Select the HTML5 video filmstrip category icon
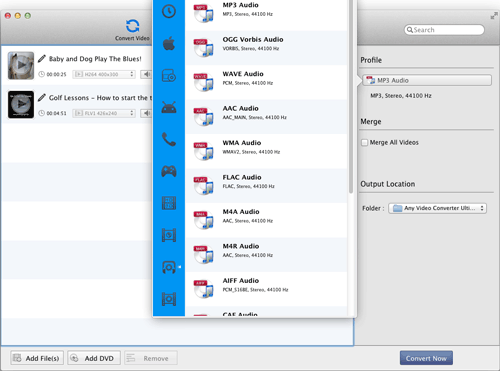 click(169, 203)
